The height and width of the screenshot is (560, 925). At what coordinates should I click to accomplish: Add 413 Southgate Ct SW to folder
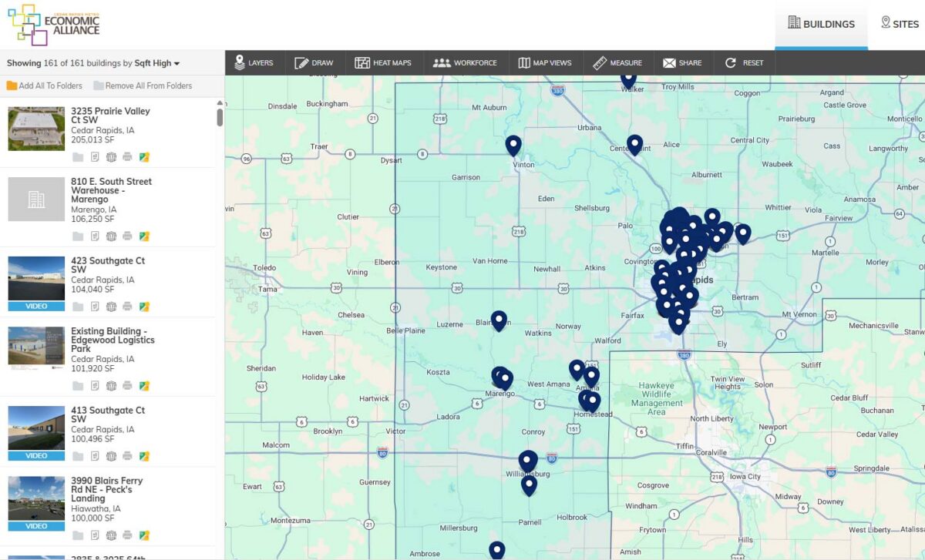78,456
